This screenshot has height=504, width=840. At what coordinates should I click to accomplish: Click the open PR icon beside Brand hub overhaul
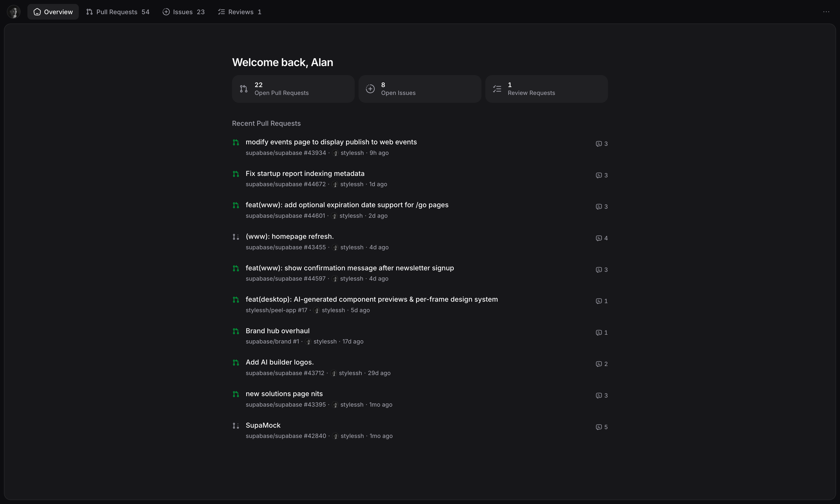236,331
